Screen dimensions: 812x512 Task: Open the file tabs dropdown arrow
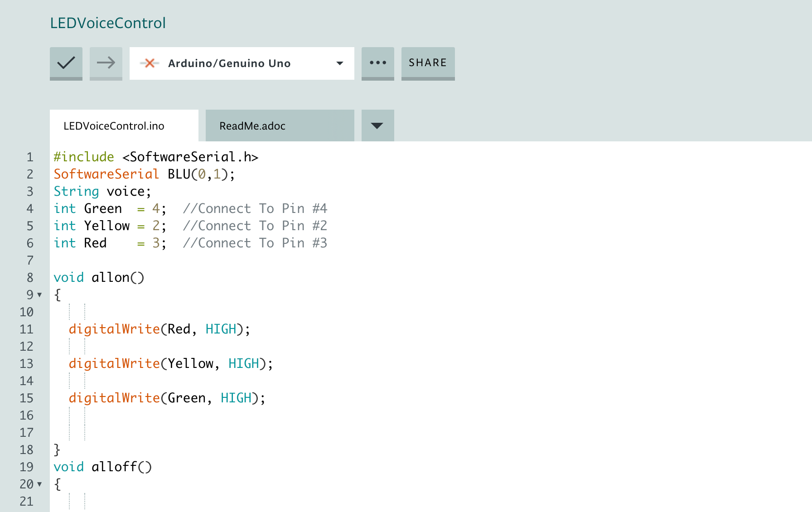click(x=377, y=126)
